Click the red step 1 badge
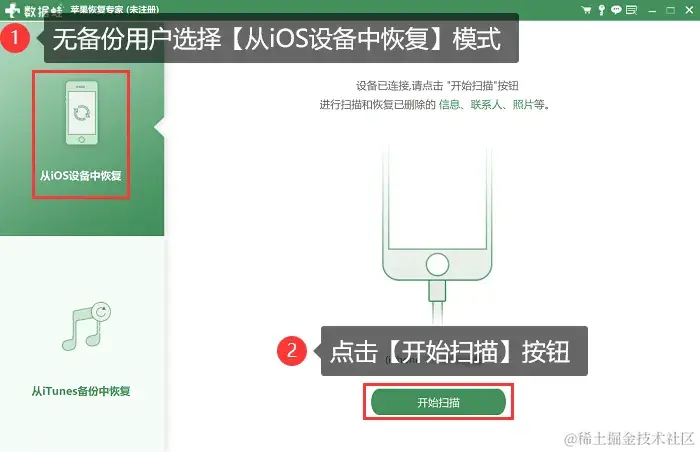 [x=15, y=38]
